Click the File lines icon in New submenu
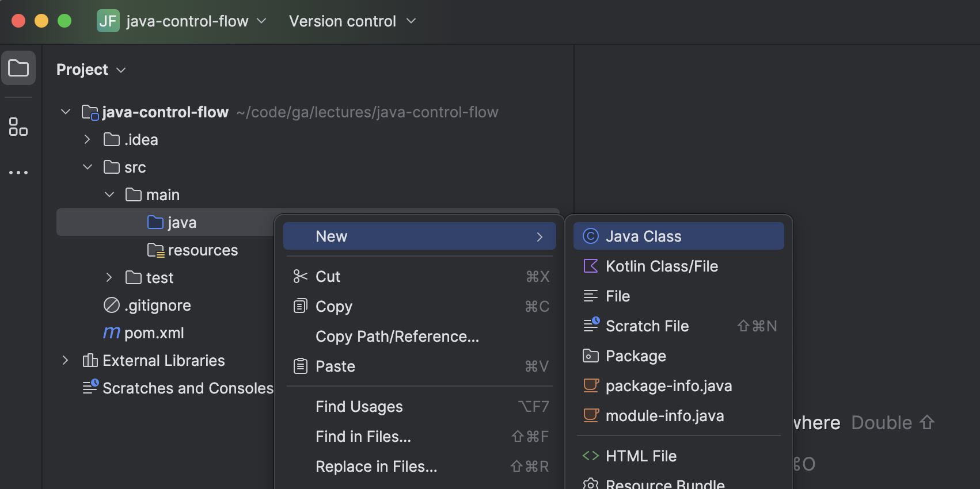Viewport: 980px width, 489px height. [591, 296]
